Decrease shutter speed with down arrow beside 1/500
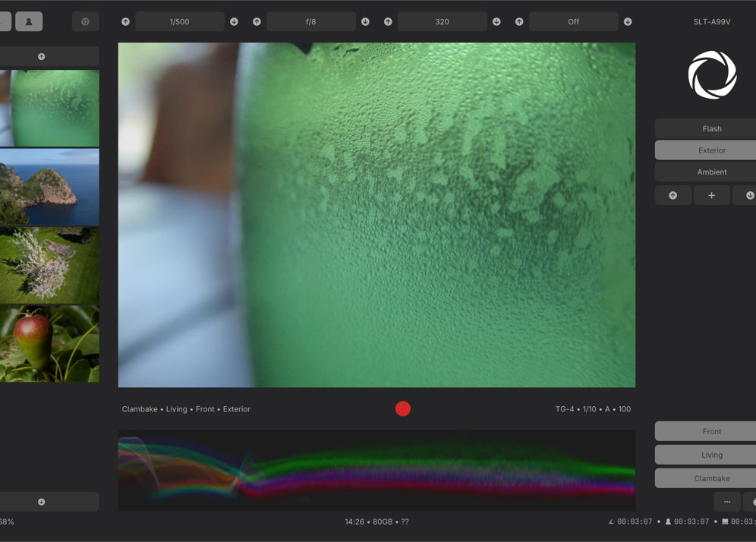The width and height of the screenshot is (756, 542). pyautogui.click(x=234, y=22)
